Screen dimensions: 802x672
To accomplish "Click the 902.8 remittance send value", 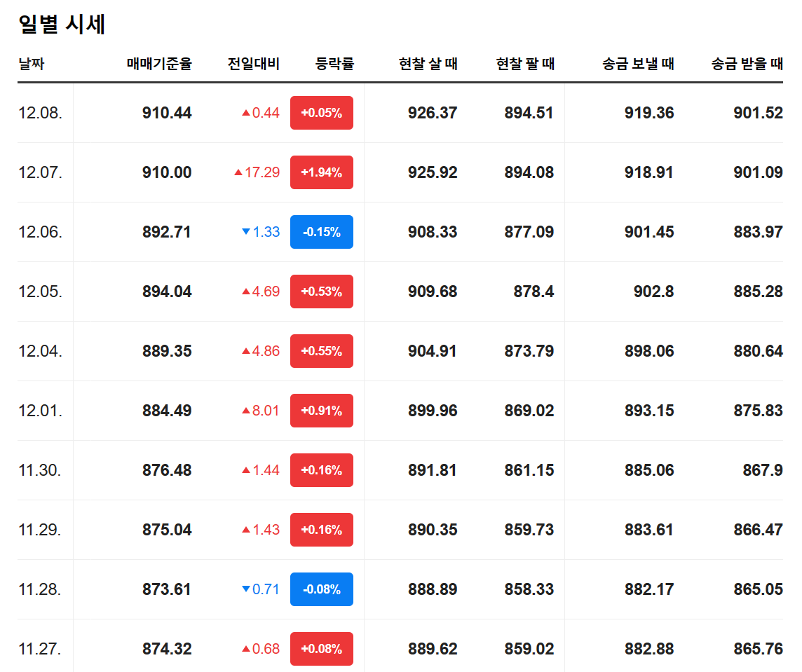I will 653,292.
